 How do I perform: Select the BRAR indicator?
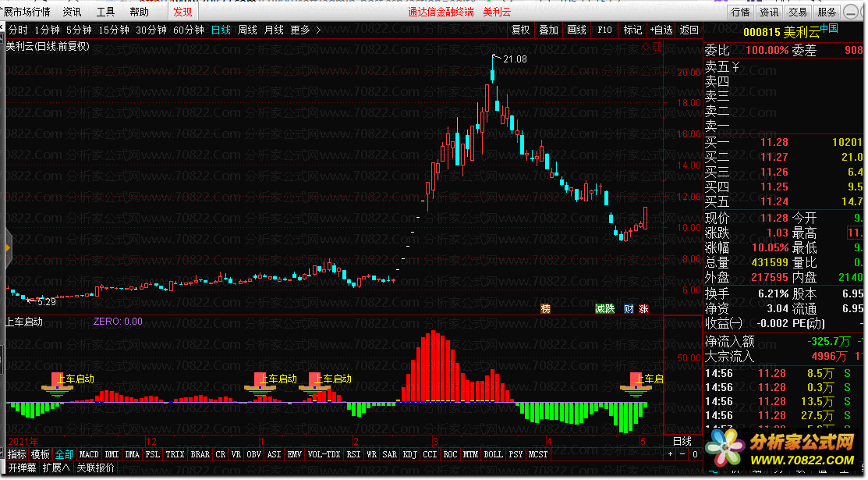pos(200,454)
